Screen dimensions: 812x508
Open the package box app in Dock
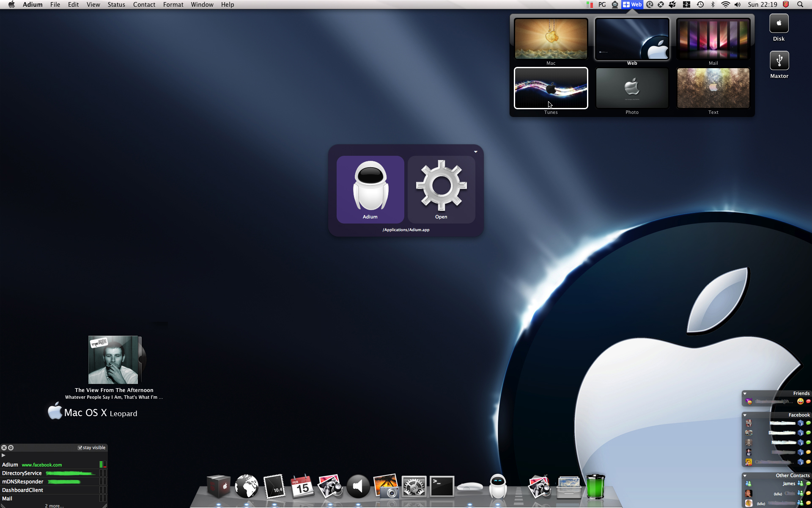pos(219,486)
